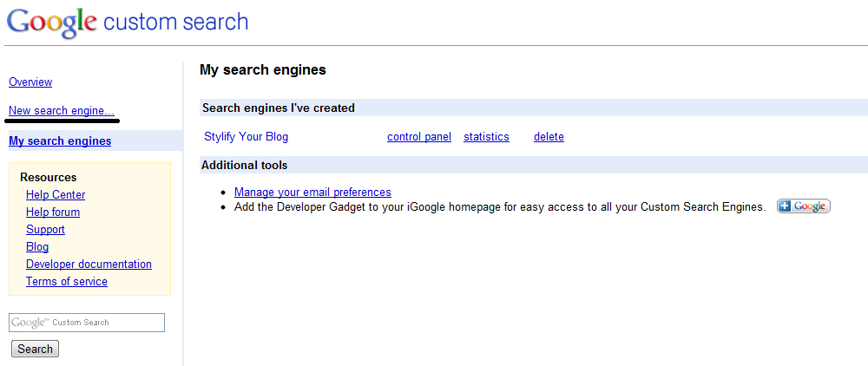The image size is (868, 366).
Task: Open the Overview page
Action: [30, 82]
